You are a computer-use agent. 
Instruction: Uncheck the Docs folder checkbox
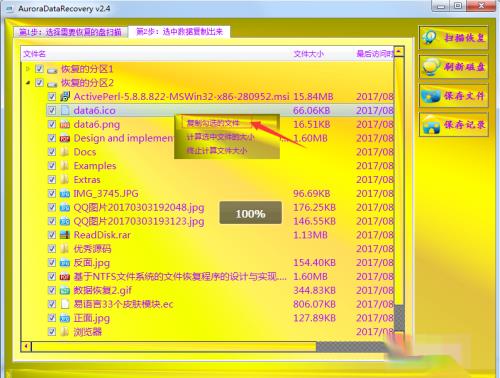[x=52, y=152]
